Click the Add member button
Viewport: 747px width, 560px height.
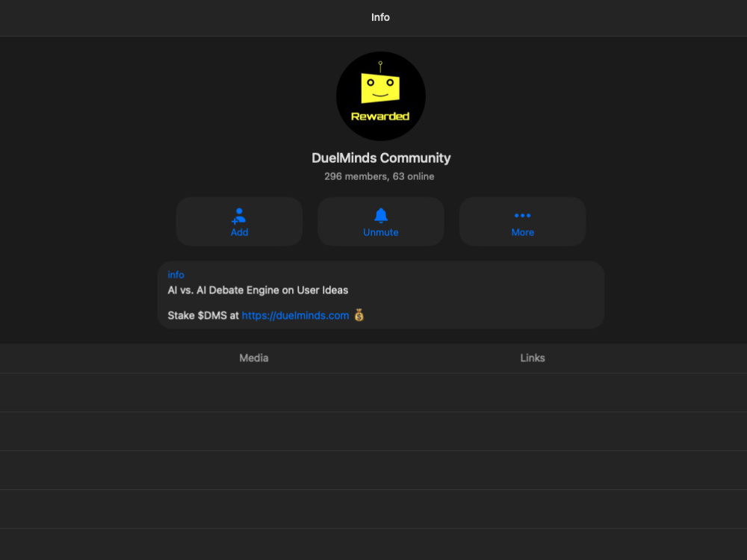point(239,222)
